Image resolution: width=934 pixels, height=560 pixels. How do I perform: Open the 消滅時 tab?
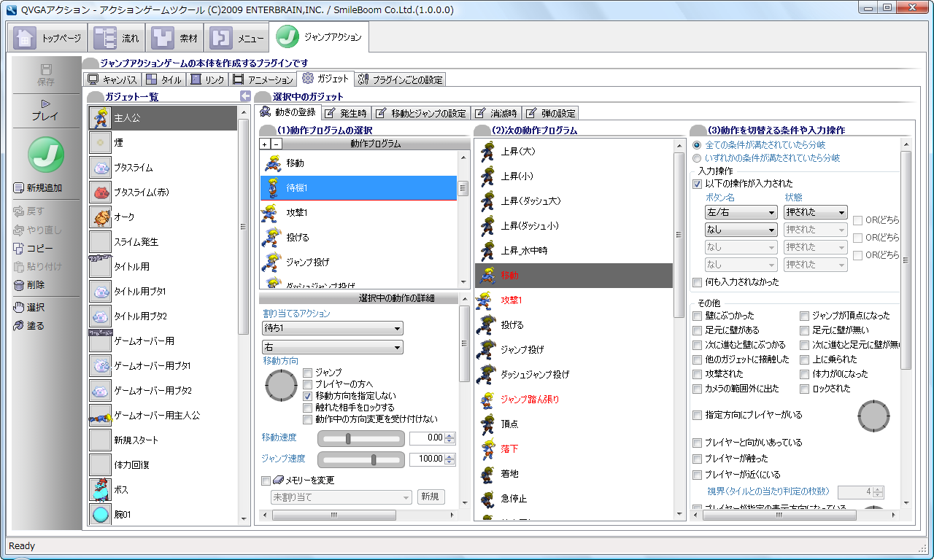496,113
